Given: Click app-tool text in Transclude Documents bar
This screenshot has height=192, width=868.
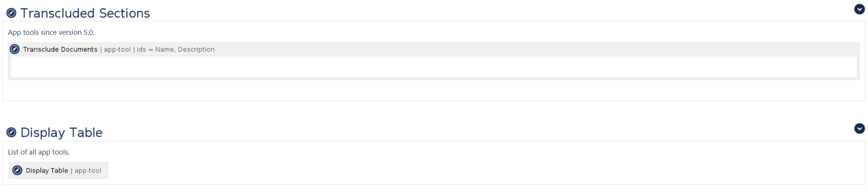Looking at the screenshot, I should click(117, 49).
